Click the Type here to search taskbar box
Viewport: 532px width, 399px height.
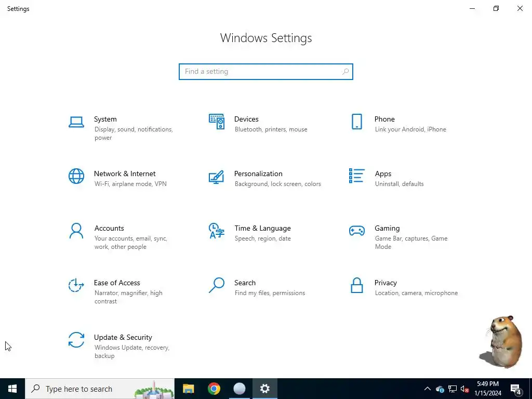(100, 389)
